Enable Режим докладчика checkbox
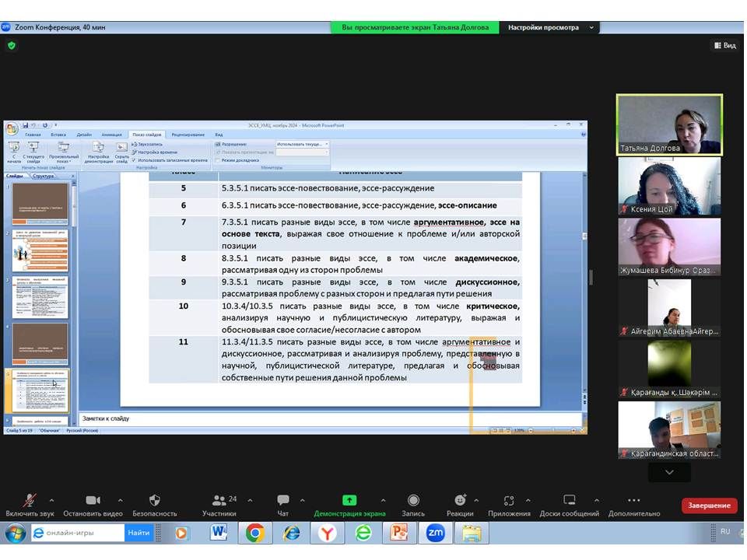Image resolution: width=747 pixels, height=560 pixels. tap(219, 160)
